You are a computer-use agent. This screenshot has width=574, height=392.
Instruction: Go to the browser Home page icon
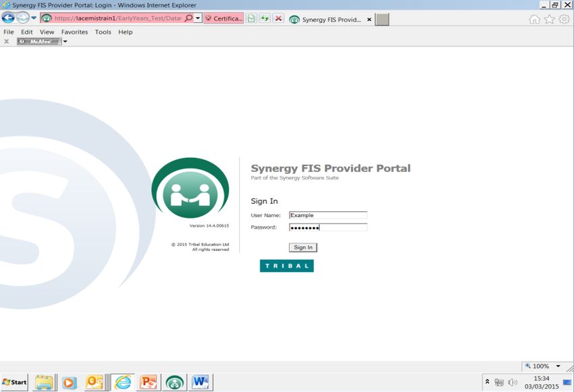coord(534,19)
